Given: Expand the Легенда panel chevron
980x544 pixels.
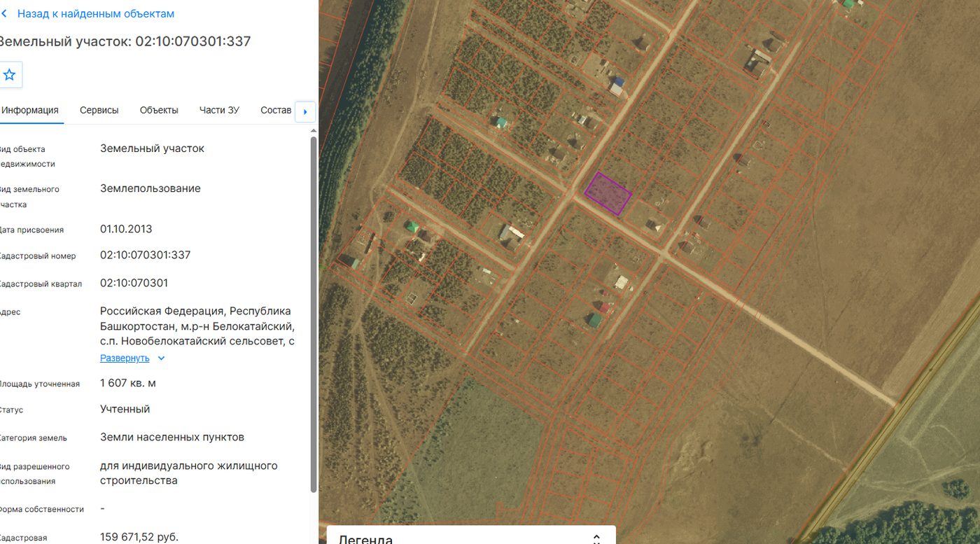Looking at the screenshot, I should point(596,539).
